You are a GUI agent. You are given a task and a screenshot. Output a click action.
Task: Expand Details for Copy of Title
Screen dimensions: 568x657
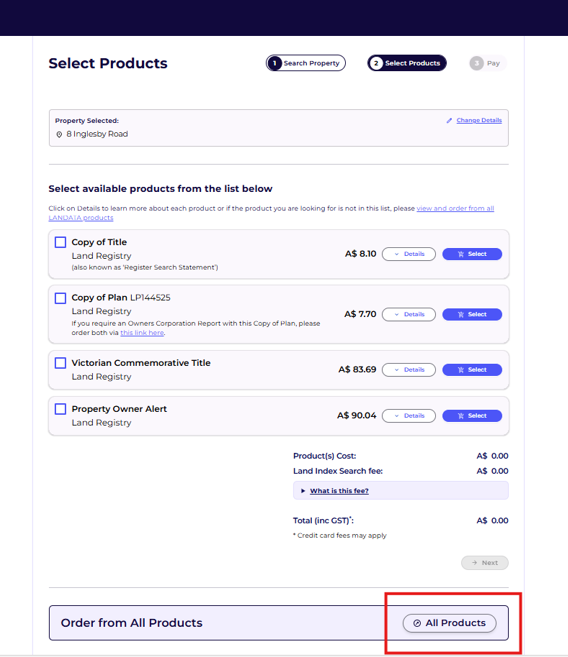[x=409, y=254]
